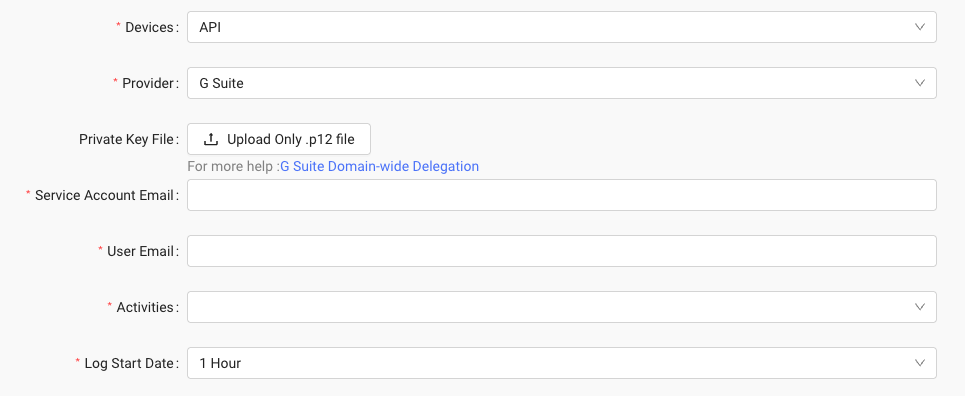Click the chevron arrow in Activities field
The height and width of the screenshot is (396, 965).
coord(919,307)
